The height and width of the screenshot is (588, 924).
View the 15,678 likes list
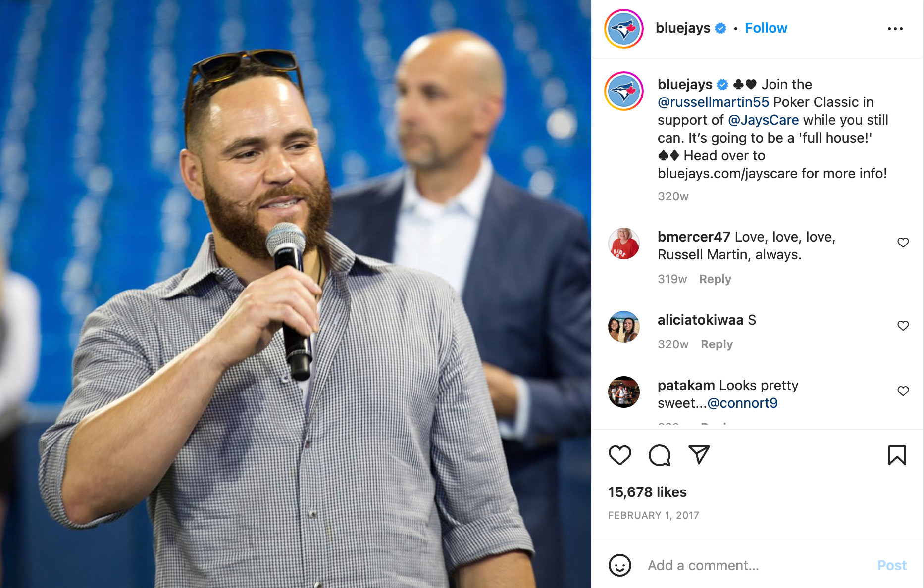click(x=647, y=492)
